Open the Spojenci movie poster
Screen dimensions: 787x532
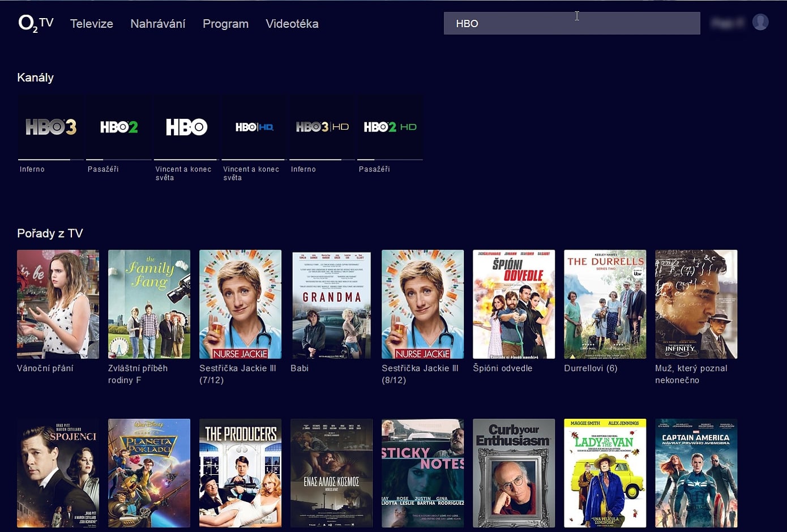(58, 473)
